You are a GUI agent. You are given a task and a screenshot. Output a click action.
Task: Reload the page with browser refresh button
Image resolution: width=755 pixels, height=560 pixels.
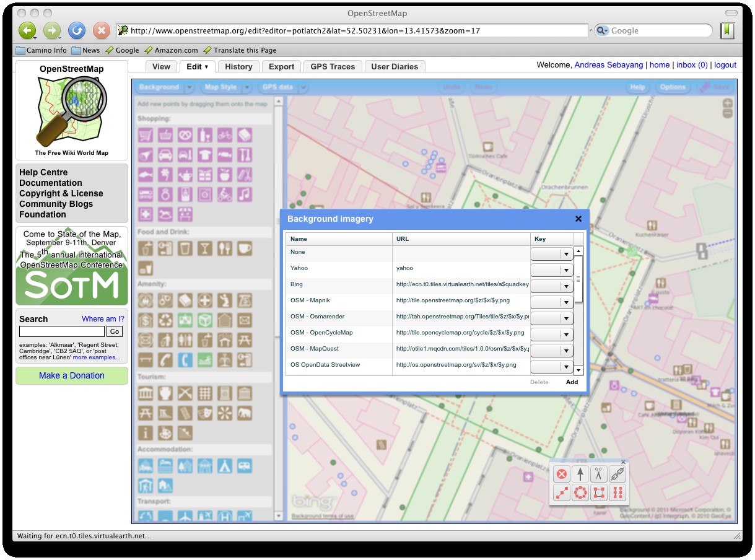point(77,30)
